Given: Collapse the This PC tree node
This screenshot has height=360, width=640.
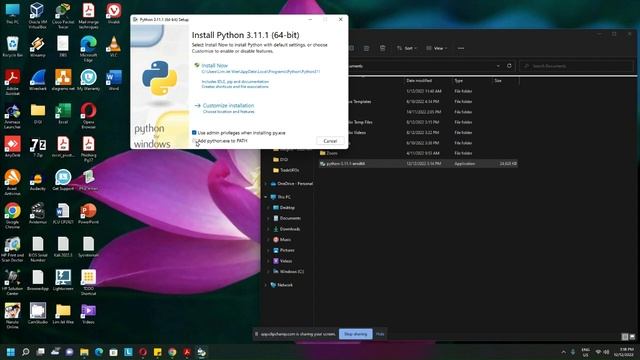Looking at the screenshot, I should pyautogui.click(x=266, y=197).
